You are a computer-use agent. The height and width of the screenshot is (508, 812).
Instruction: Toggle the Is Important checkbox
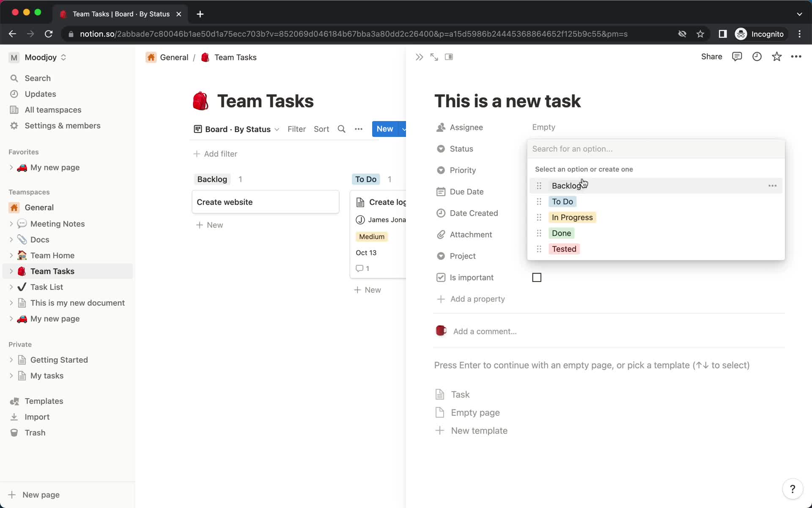(536, 277)
